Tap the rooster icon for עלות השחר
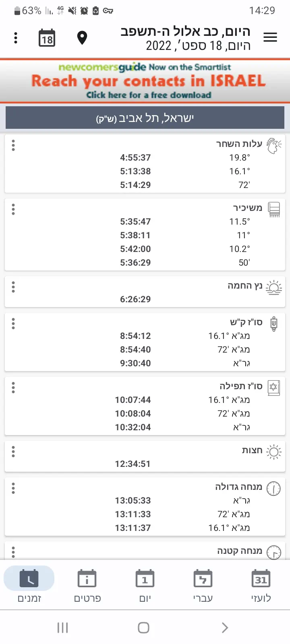The width and height of the screenshot is (290, 644). [274, 145]
